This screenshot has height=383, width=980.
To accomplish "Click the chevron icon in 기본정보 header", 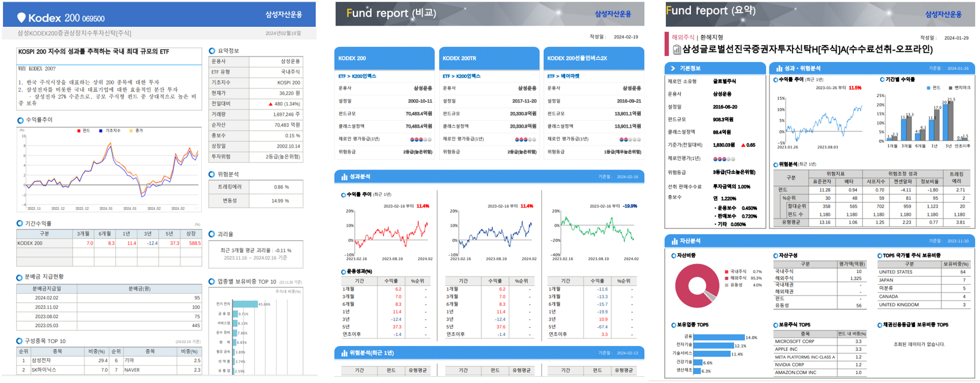I will tap(673, 68).
